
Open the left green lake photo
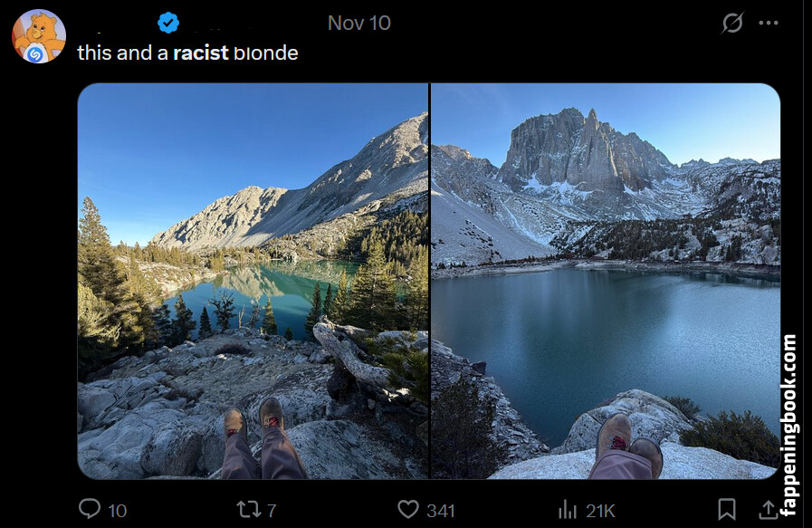pos(253,281)
